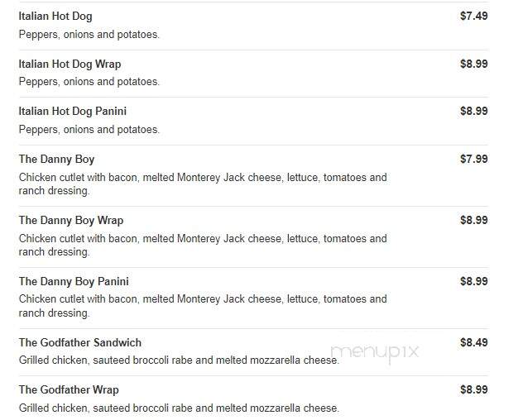Click the menupix watermark logo
Image resolution: width=523 pixels, height=420 pixels.
(374, 352)
